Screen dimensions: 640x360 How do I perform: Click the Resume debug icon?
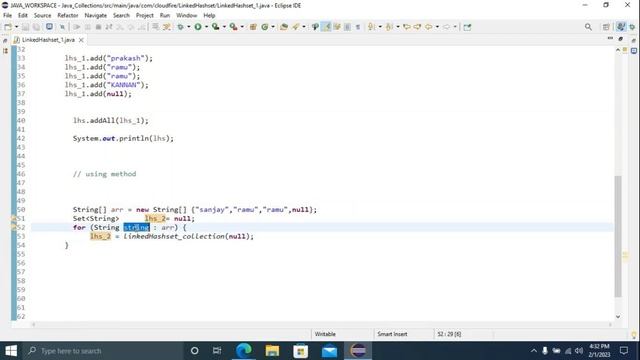click(76, 27)
